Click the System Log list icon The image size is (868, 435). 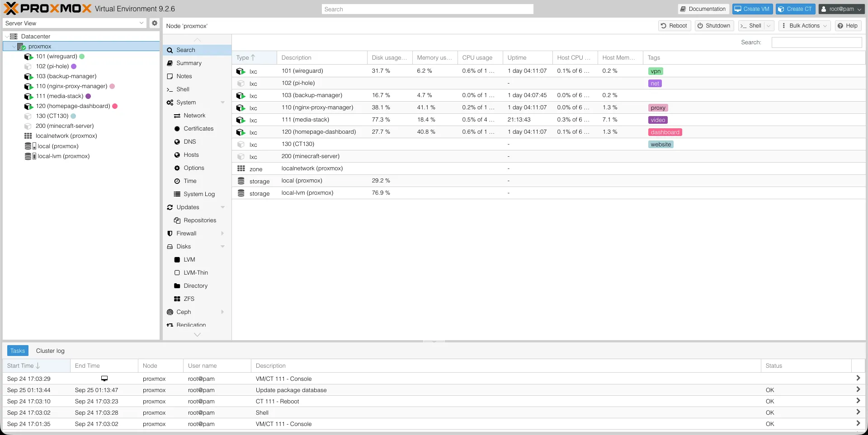177,194
